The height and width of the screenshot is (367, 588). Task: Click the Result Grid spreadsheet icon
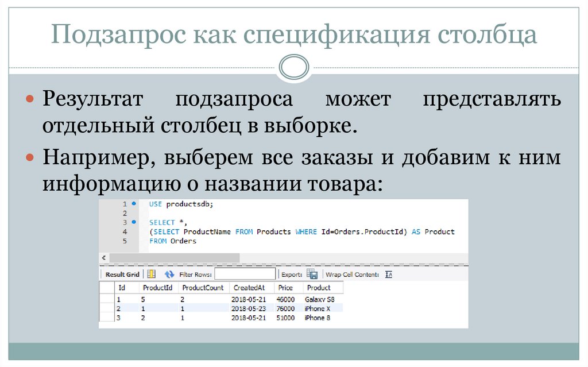click(x=152, y=273)
